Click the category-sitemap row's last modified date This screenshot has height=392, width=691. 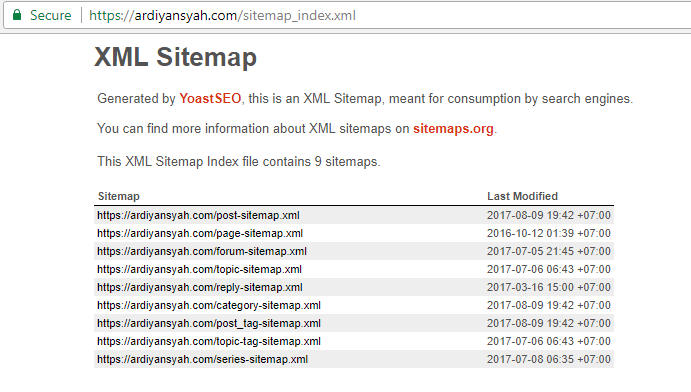tap(549, 305)
